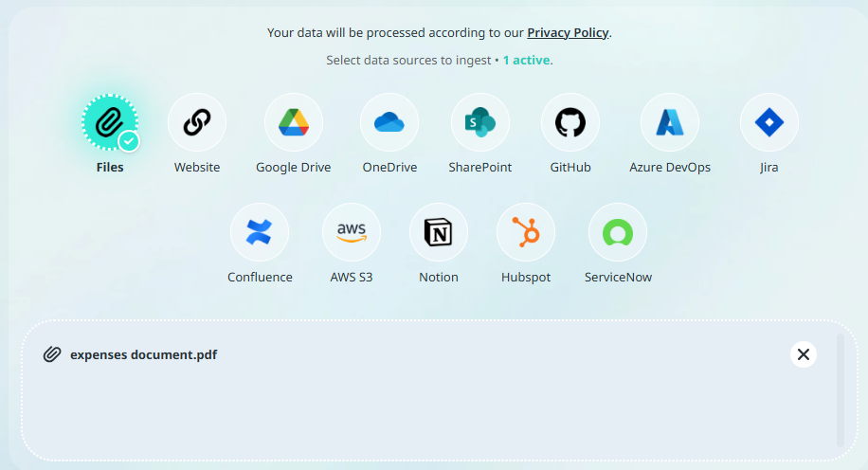Select GitHub as a data source
The image size is (868, 470).
tap(570, 122)
